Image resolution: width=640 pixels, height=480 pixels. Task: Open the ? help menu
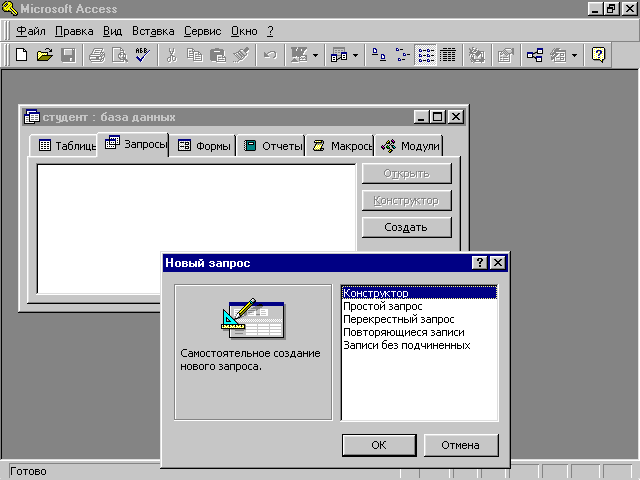point(270,31)
